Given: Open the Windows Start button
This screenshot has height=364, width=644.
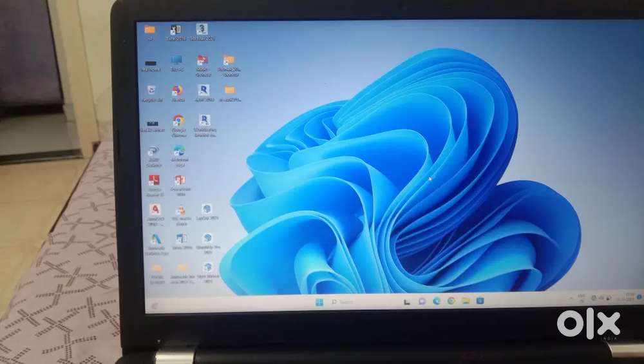Looking at the screenshot, I should (319, 302).
